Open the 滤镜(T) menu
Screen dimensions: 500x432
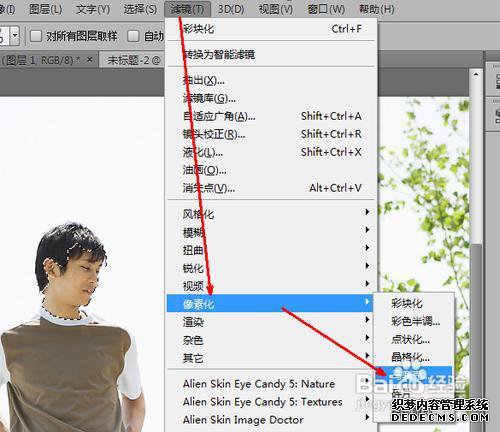[x=187, y=9]
